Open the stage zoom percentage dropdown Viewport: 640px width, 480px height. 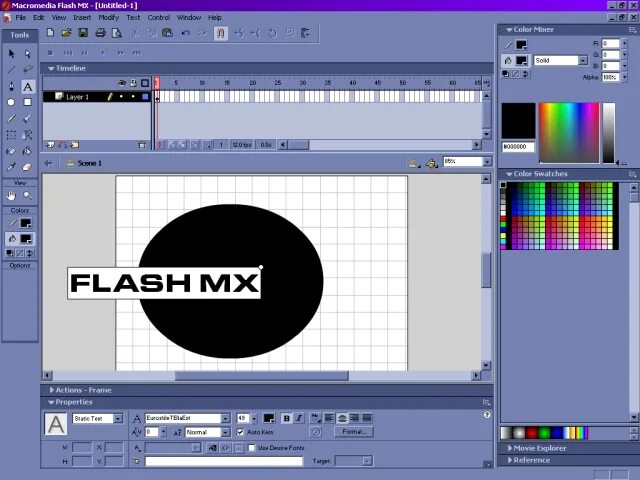point(487,162)
